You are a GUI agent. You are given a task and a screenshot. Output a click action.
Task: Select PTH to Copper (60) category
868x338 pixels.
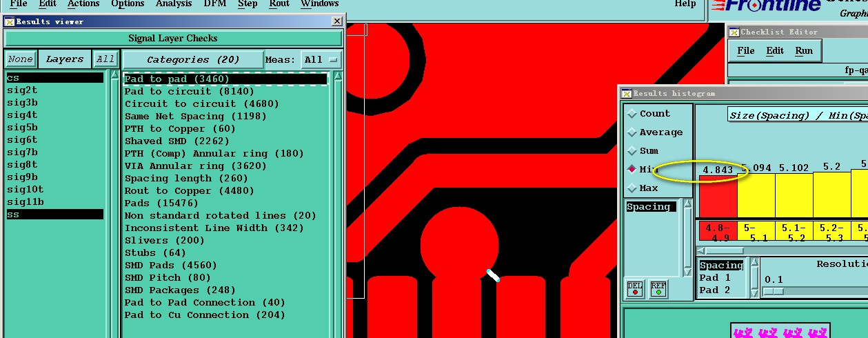225,129
